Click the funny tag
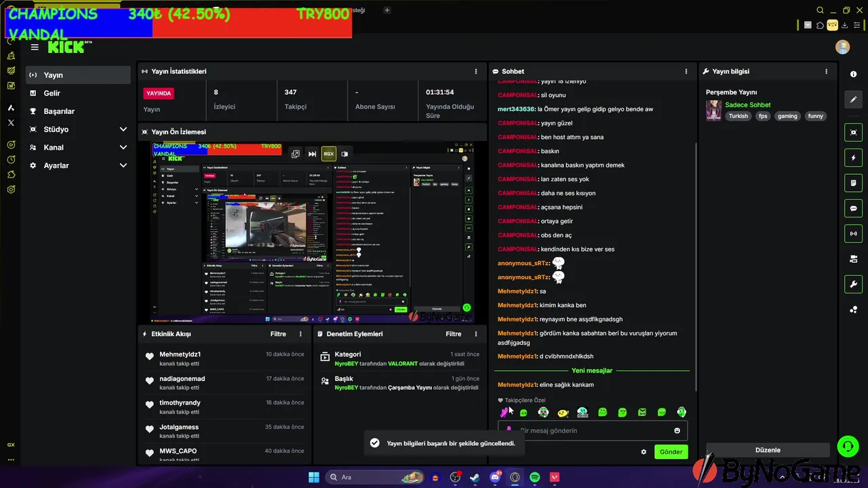This screenshot has width=868, height=488. (x=816, y=116)
